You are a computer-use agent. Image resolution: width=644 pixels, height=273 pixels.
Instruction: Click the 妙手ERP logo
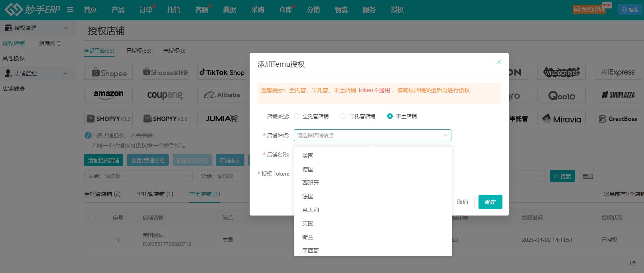[x=32, y=9]
